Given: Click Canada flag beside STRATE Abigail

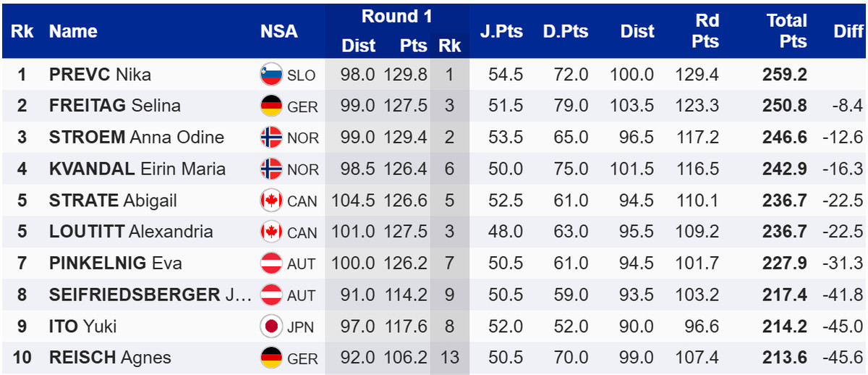Looking at the screenshot, I should click(x=271, y=201).
